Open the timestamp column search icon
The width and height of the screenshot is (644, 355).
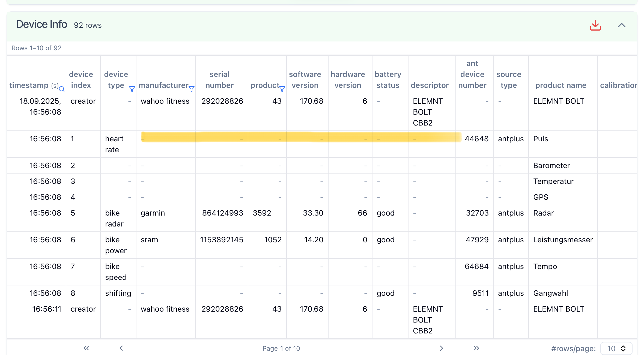click(62, 89)
